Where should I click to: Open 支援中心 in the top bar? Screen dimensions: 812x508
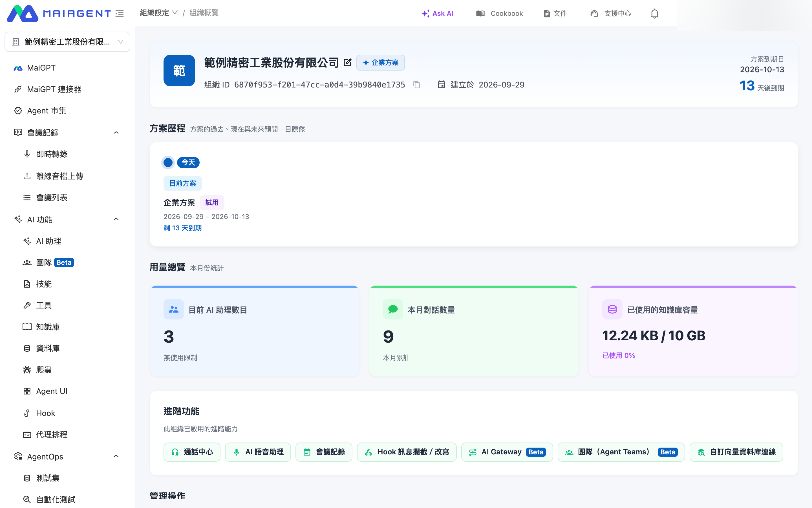pos(611,14)
